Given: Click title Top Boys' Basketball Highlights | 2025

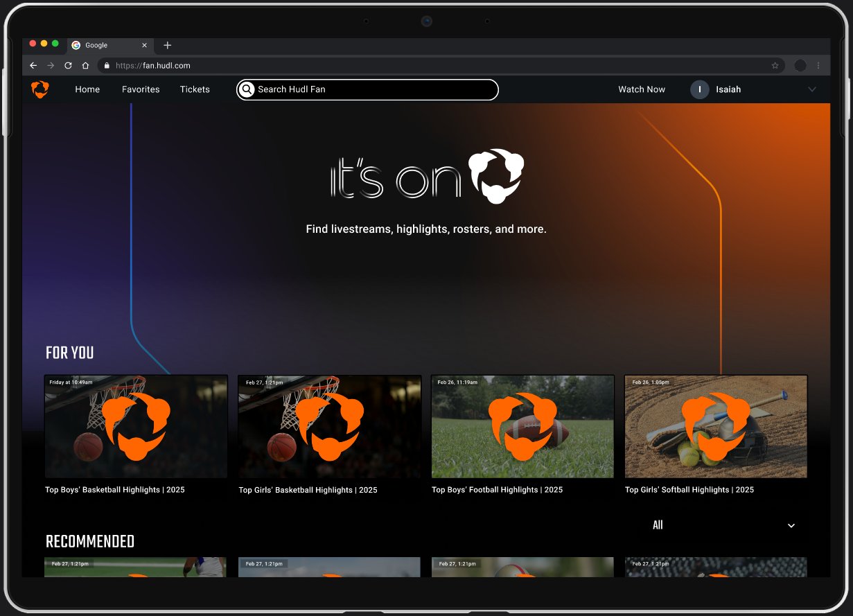Looking at the screenshot, I should point(115,490).
